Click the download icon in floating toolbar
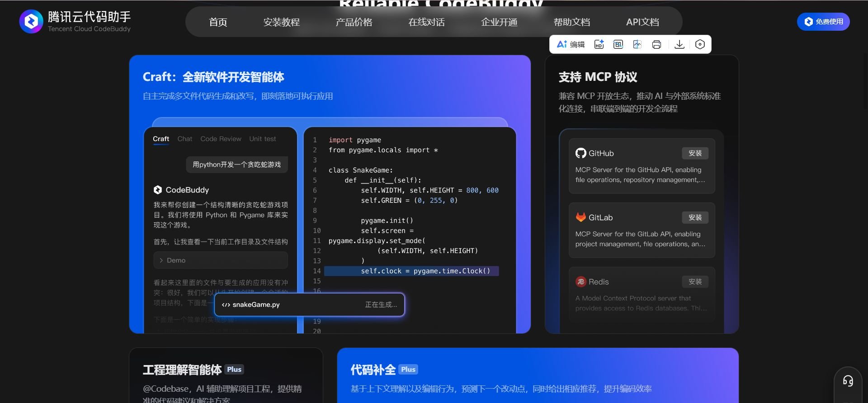This screenshot has height=403, width=868. pos(679,44)
